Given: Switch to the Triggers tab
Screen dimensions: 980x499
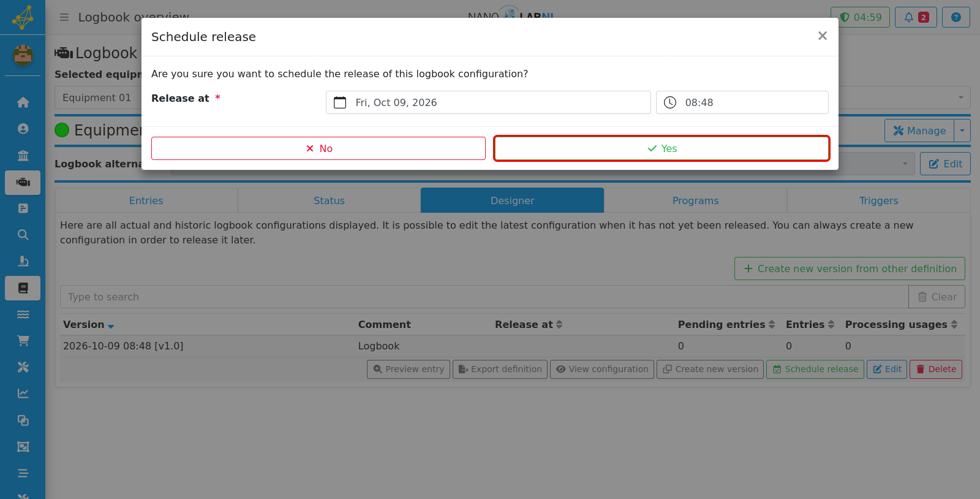Looking at the screenshot, I should click(x=878, y=200).
